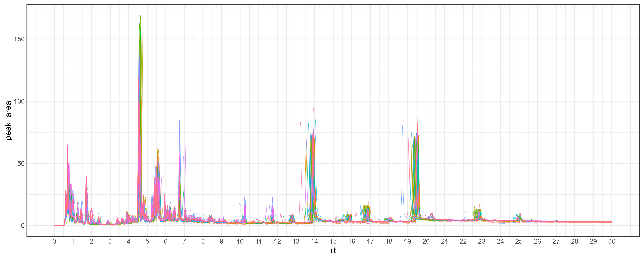
Task: Click x-axis tick label "23"
Action: (x=482, y=241)
